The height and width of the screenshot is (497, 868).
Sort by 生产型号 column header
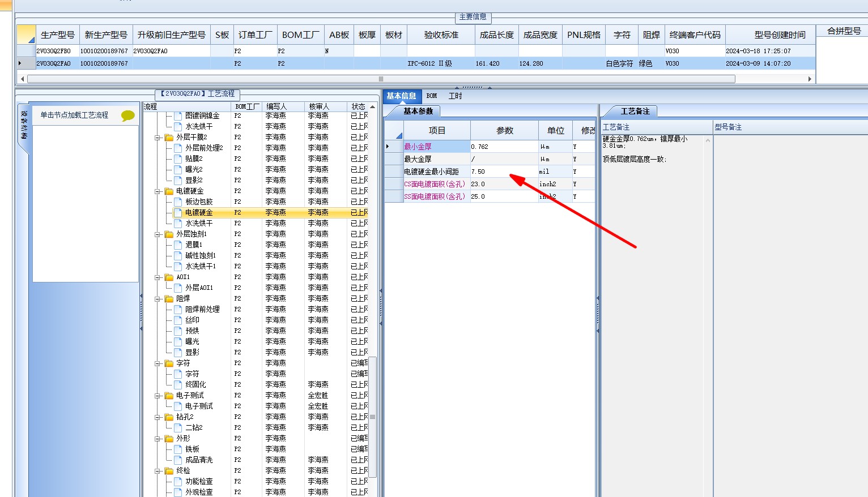58,35
